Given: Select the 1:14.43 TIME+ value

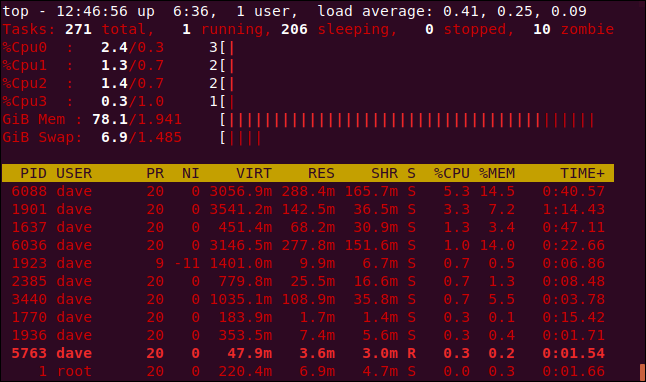Looking at the screenshot, I should [573, 209].
